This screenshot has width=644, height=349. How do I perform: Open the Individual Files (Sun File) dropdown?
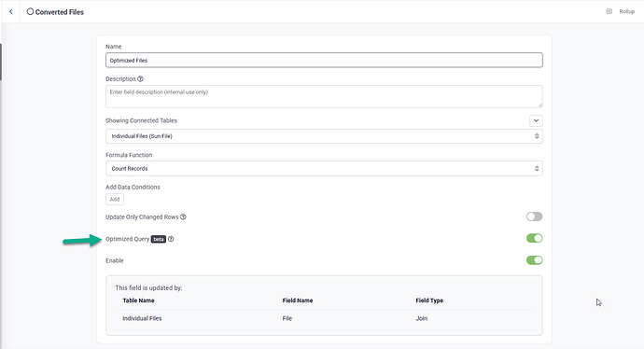(x=324, y=136)
